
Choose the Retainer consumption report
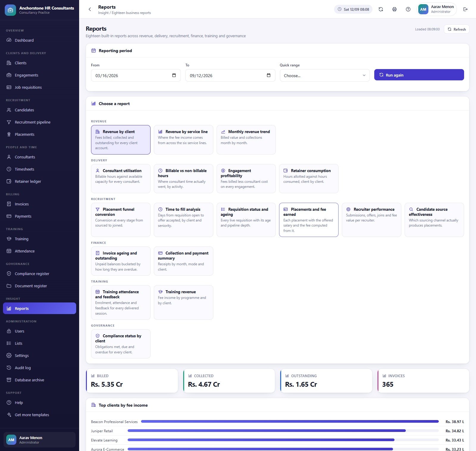pyautogui.click(x=309, y=179)
